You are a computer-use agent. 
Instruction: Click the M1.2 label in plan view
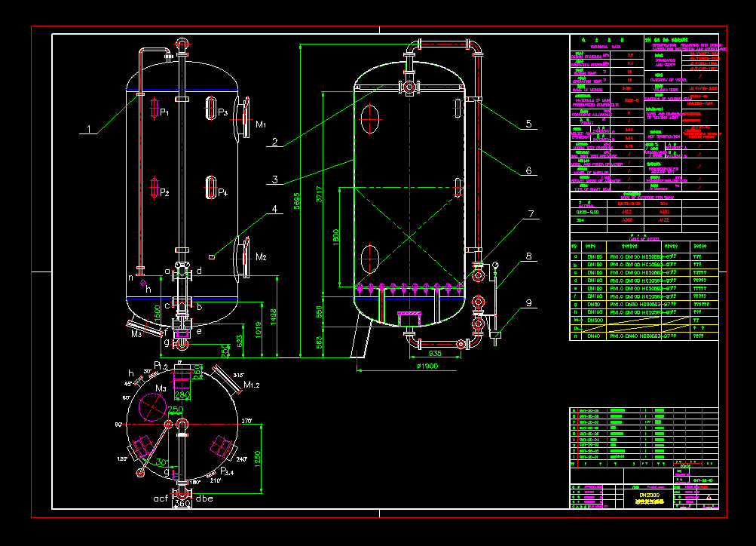tap(252, 385)
